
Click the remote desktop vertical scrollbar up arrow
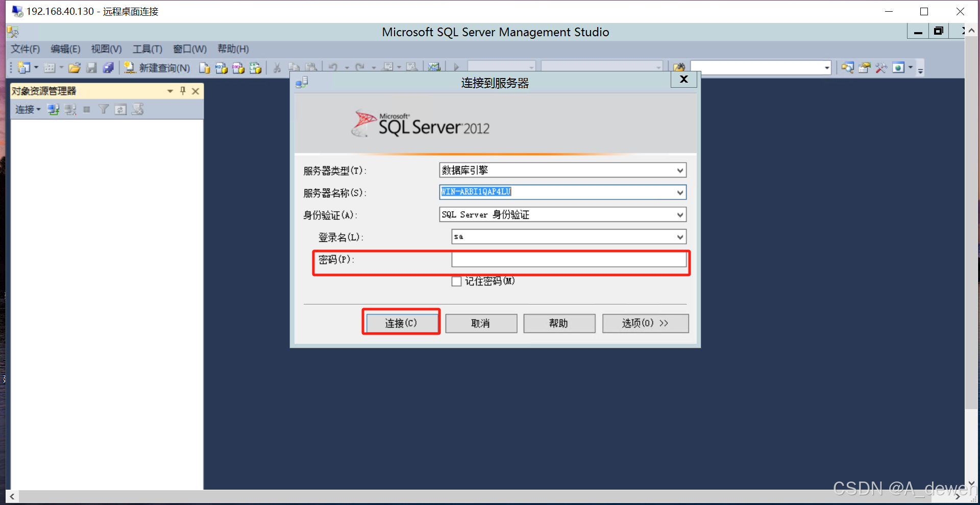(x=971, y=31)
